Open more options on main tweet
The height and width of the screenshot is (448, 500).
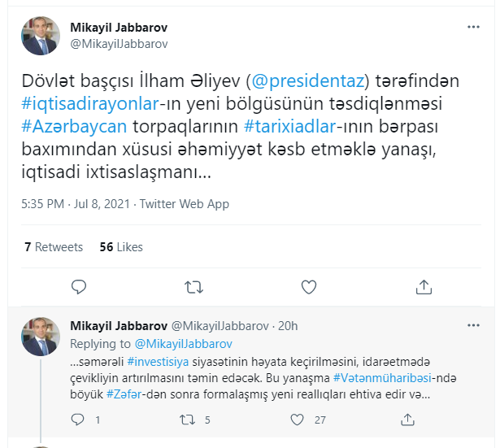click(x=473, y=27)
